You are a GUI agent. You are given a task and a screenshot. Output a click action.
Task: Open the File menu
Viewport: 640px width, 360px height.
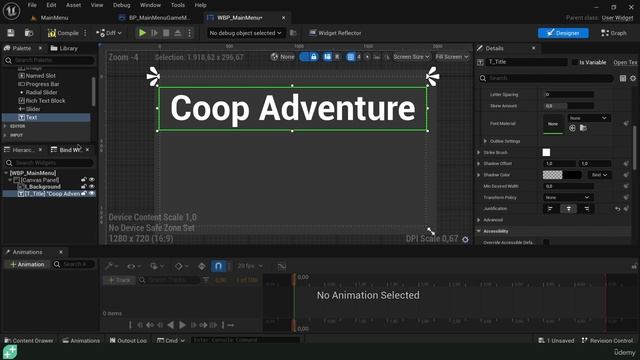pos(32,5)
